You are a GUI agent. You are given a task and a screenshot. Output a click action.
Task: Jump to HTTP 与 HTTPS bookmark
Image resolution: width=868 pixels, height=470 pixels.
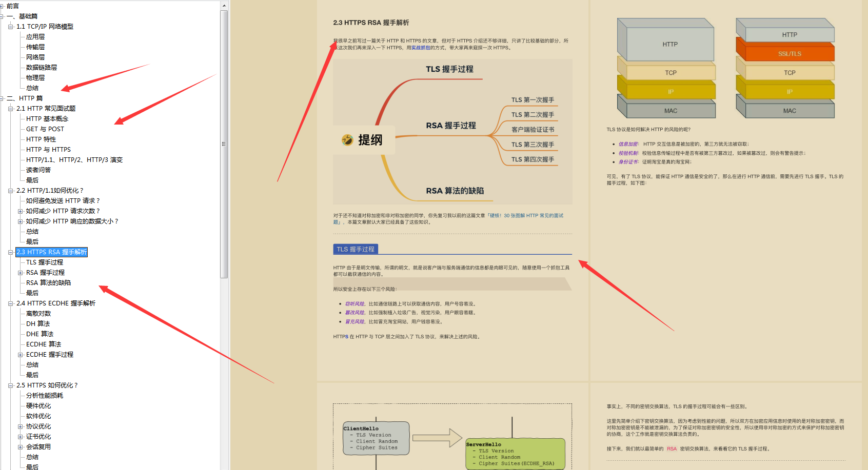pos(49,150)
